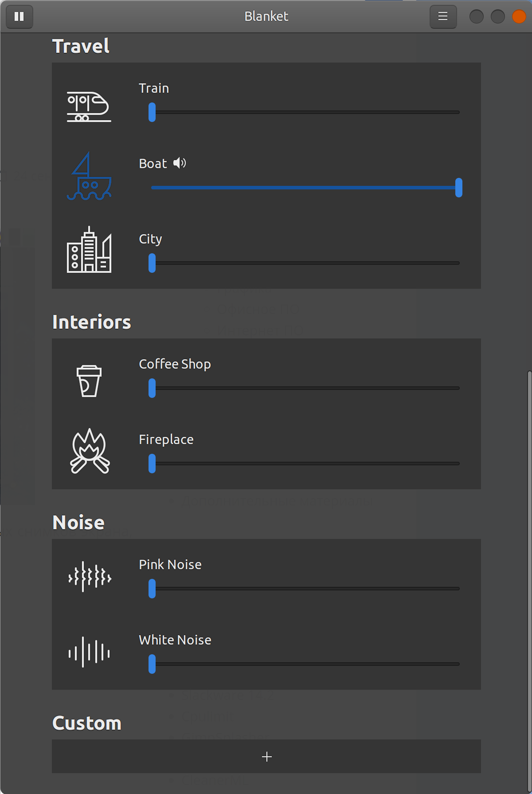Click the Pink Noise waveform icon
This screenshot has height=794, width=532.
(90, 577)
